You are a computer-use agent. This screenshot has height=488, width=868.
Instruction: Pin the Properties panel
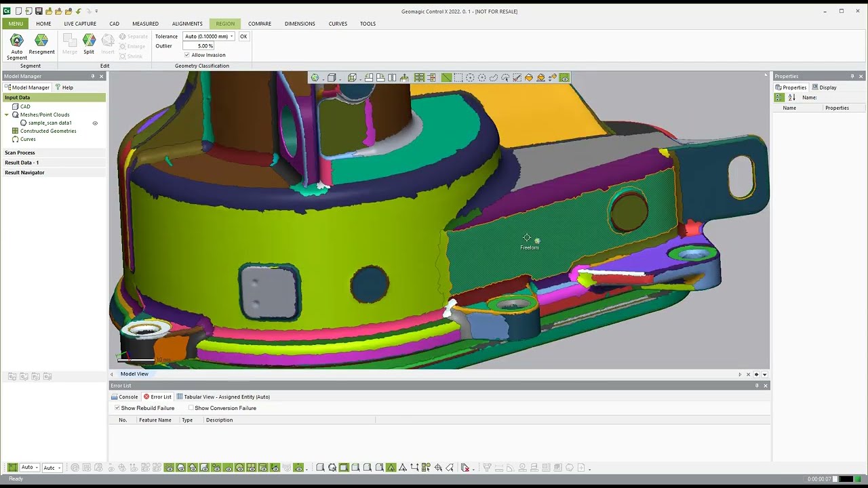tap(852, 76)
